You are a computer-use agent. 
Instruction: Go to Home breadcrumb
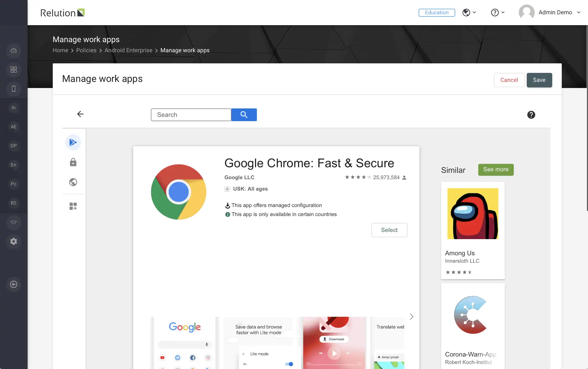coord(60,50)
